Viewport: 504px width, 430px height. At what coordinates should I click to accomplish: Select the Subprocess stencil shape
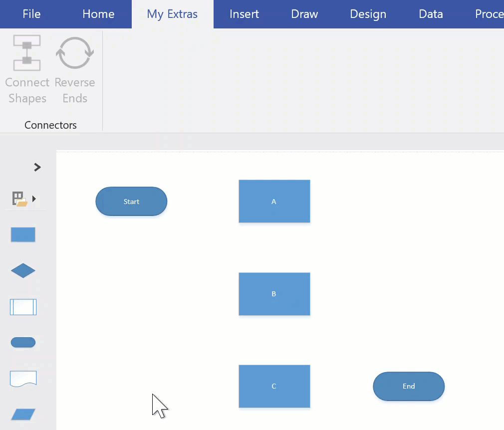[23, 307]
